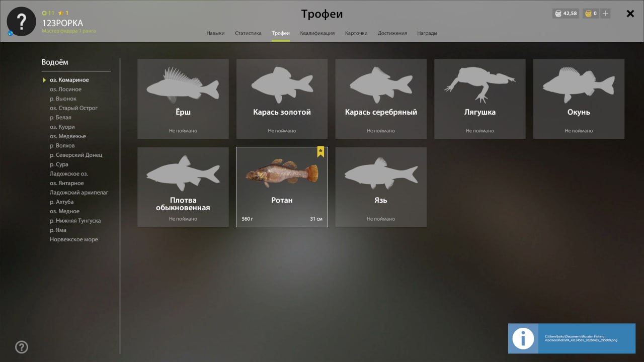Click the Окунь trophy card
This screenshot has height=362, width=644.
pyautogui.click(x=579, y=99)
